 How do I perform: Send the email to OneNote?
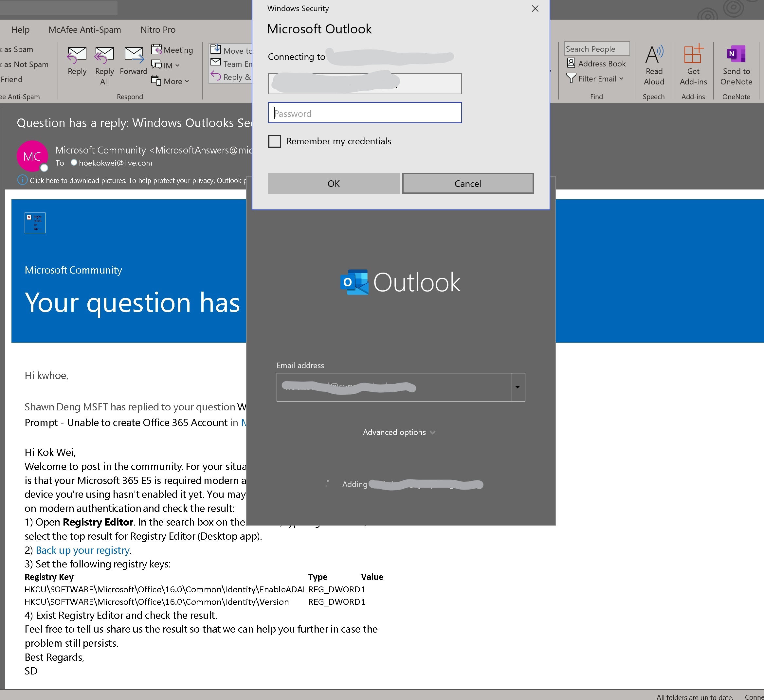[736, 66]
